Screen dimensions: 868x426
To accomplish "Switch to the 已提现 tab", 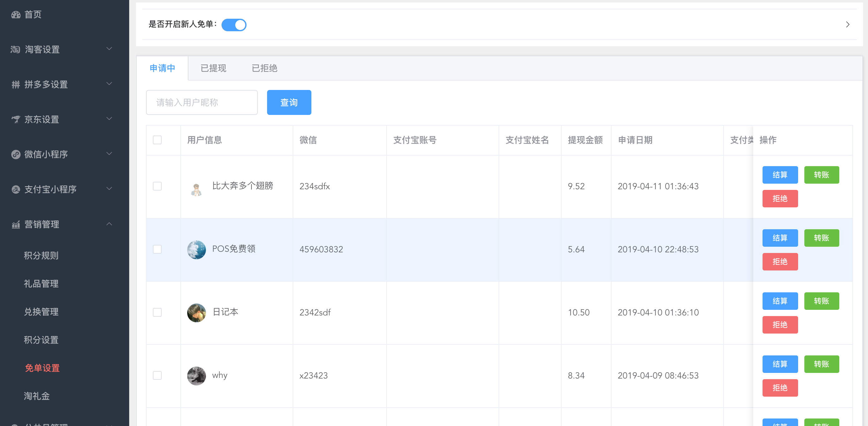I will 213,68.
